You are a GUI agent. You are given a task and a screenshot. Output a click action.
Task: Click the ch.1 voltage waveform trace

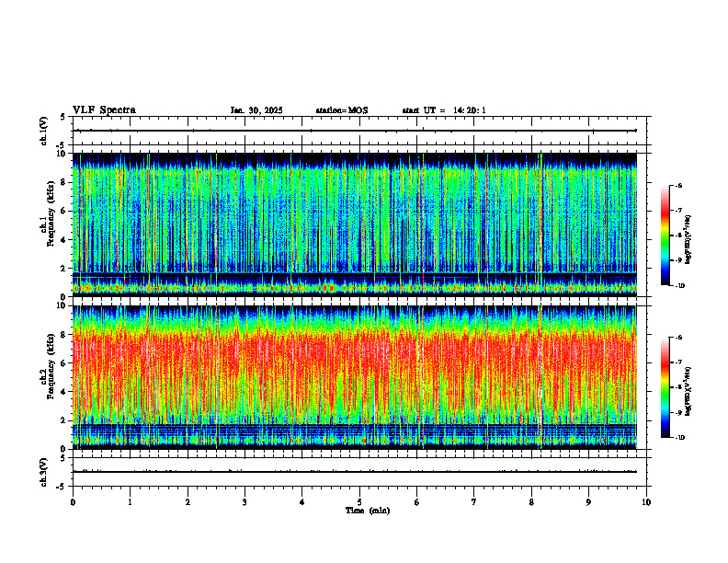tap(355, 131)
